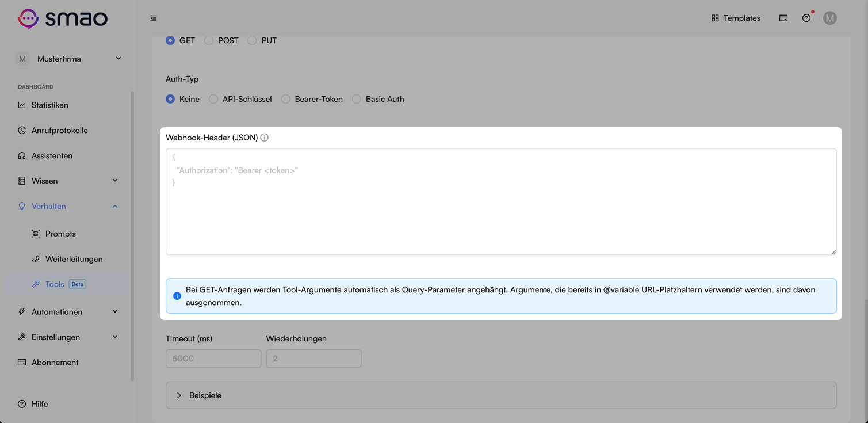Screen dimensions: 868x423
Task: Click the Tools wrench icon
Action: 36,284
